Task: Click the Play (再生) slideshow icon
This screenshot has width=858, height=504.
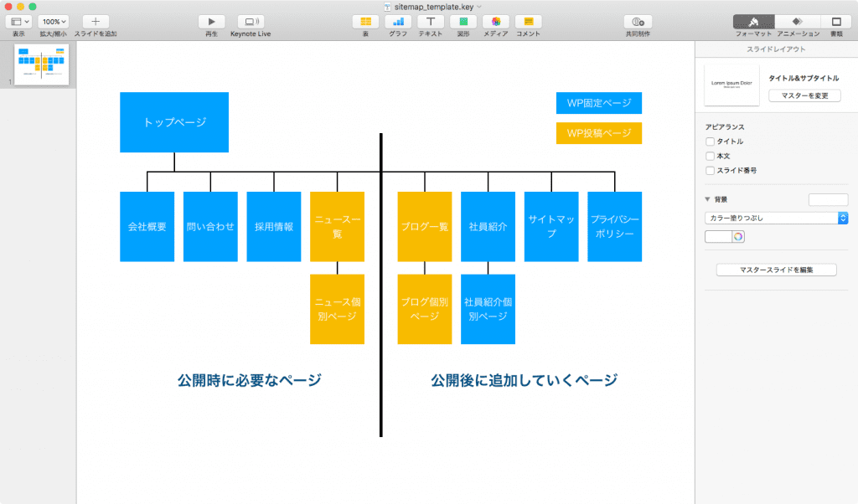Action: click(x=211, y=21)
